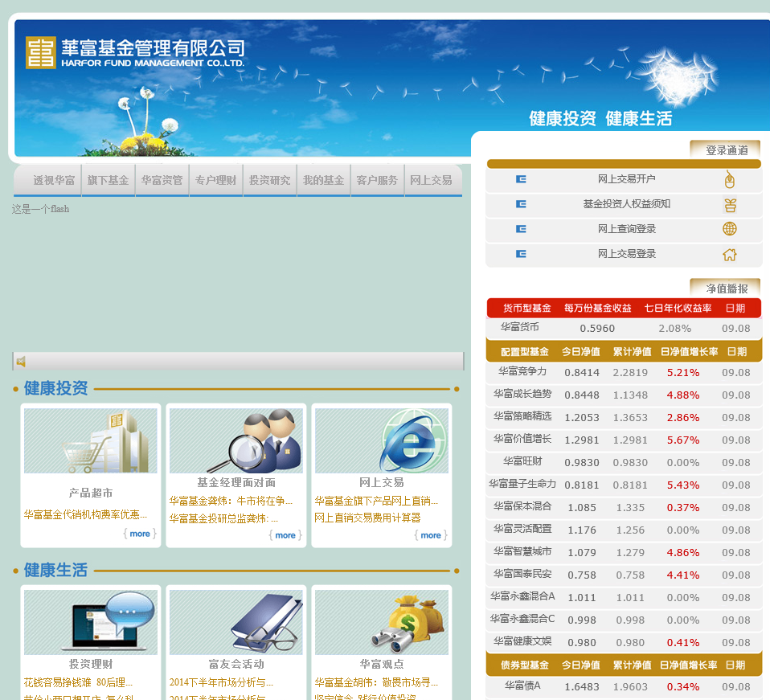This screenshot has height=700, width=770.
Task: Click fund name 华富货币
Action: pyautogui.click(x=519, y=327)
